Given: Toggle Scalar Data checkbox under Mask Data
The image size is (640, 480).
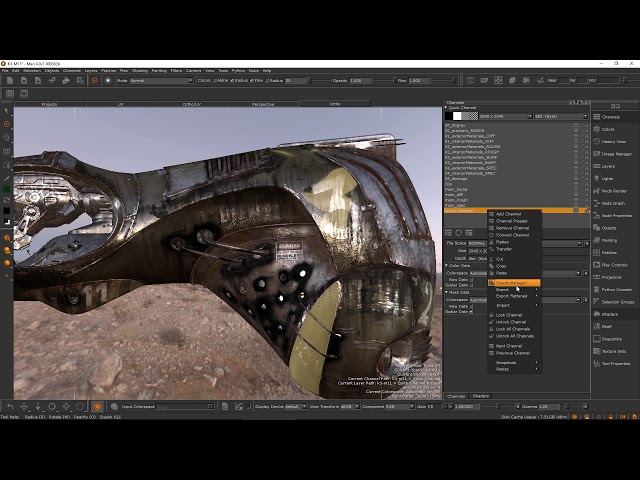Looking at the screenshot, I should tap(471, 311).
